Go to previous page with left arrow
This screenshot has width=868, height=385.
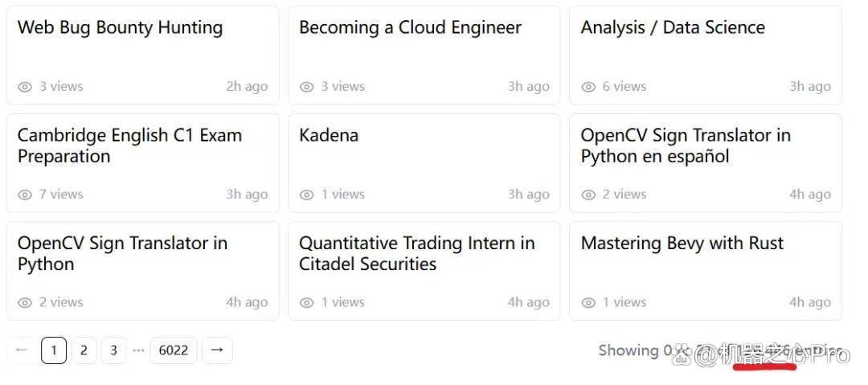[23, 350]
